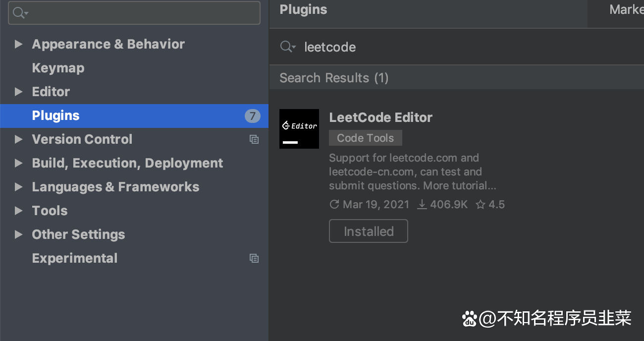Click the Code Tools tag
644x341 pixels.
pos(366,138)
